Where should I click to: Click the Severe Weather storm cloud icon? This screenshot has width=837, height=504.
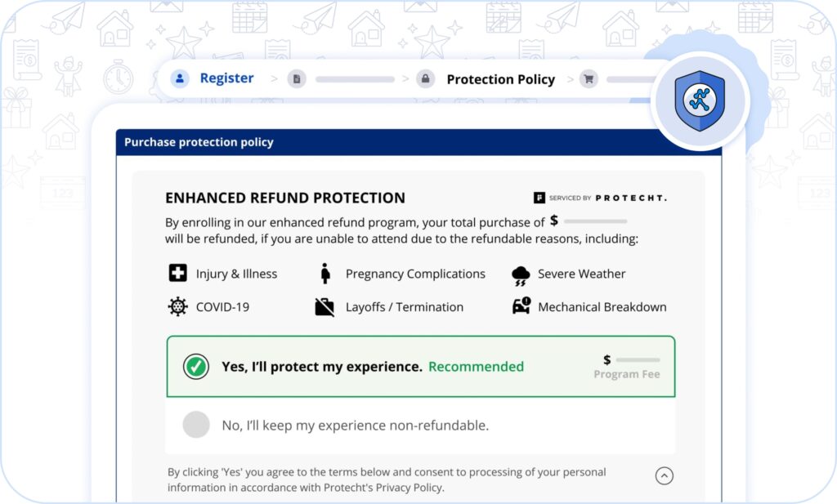click(521, 275)
